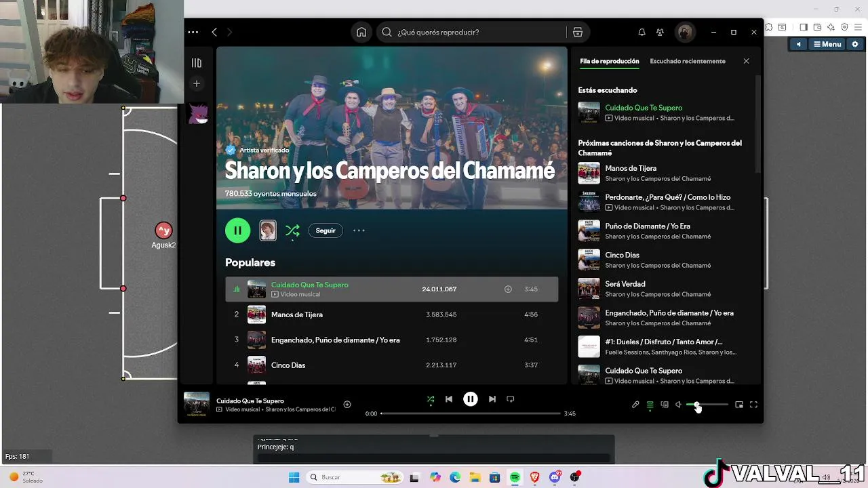Open the browser hamburger menu
This screenshot has width=868, height=488.
(857, 27)
